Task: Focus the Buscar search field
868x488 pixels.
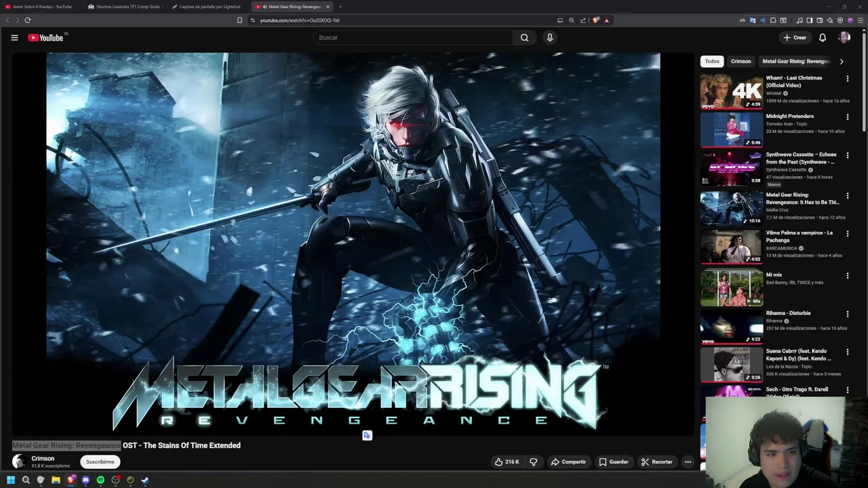Action: click(x=414, y=38)
